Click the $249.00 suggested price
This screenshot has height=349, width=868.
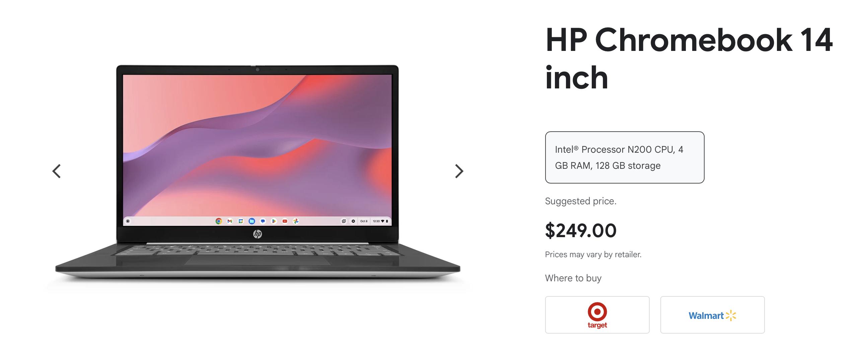581,230
